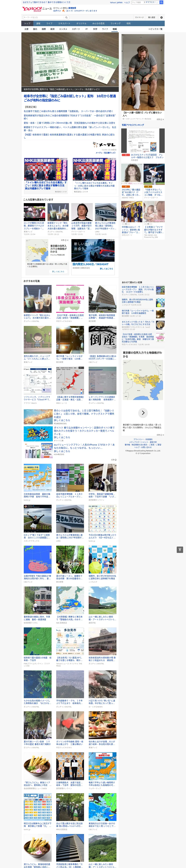Open the メディアステートメント footer link

point(139,442)
